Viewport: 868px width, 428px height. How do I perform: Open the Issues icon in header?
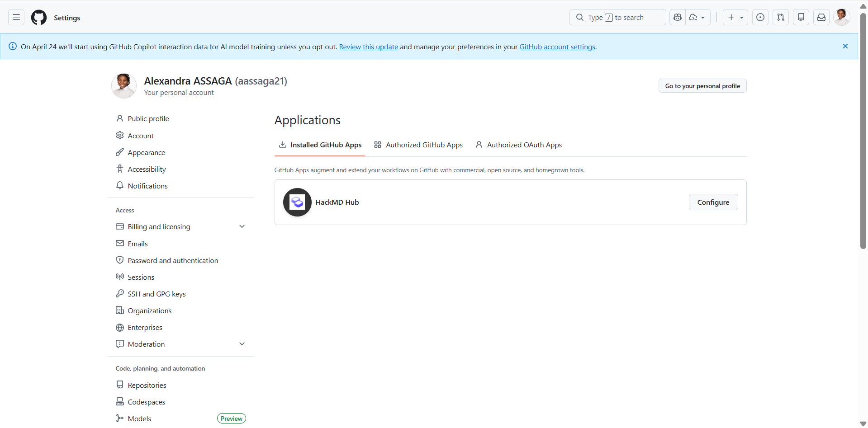[760, 17]
